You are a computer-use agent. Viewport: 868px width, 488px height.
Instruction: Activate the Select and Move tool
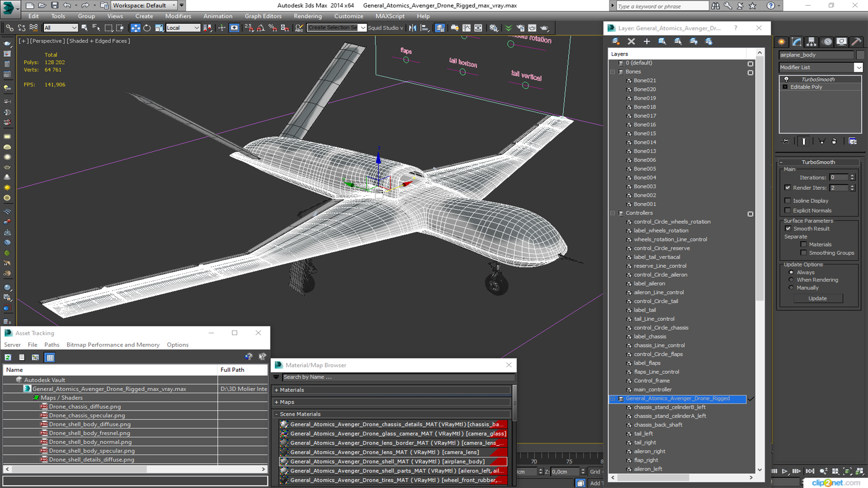[135, 28]
